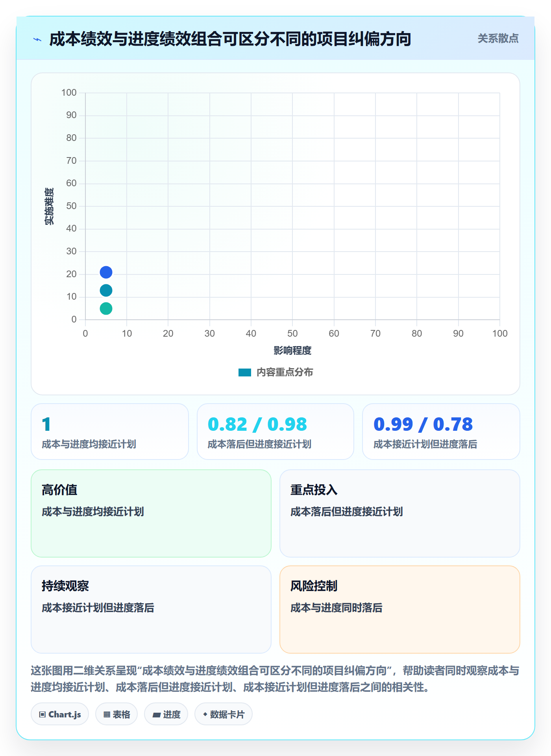Select the 0.82 / 0.98 stat card
The height and width of the screenshot is (756, 551).
click(275, 432)
